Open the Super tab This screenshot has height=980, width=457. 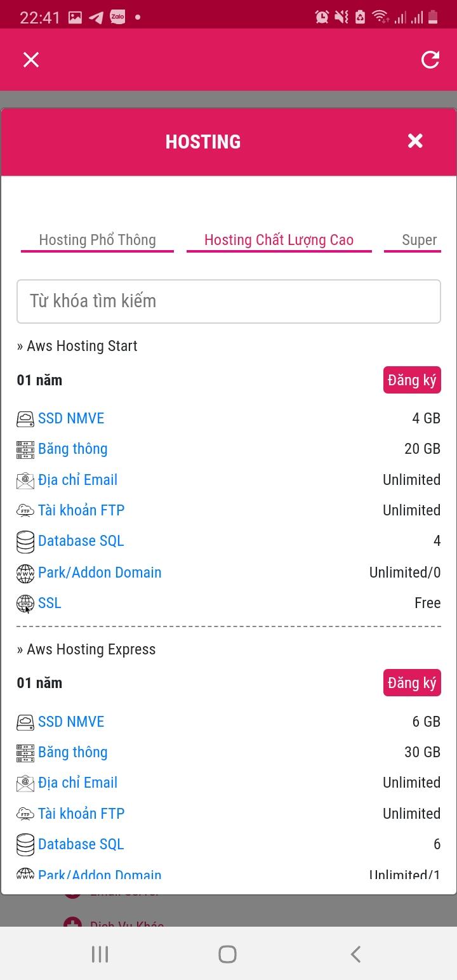(419, 240)
